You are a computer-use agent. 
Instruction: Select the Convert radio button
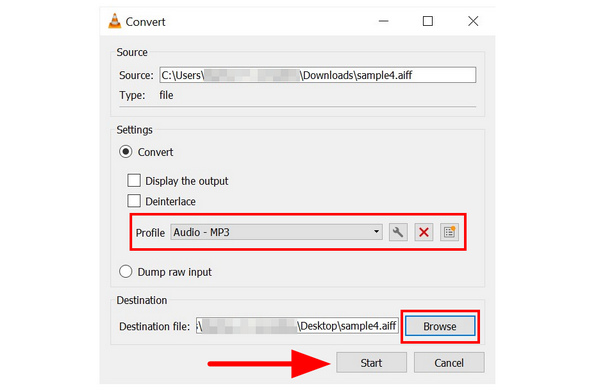tap(126, 152)
